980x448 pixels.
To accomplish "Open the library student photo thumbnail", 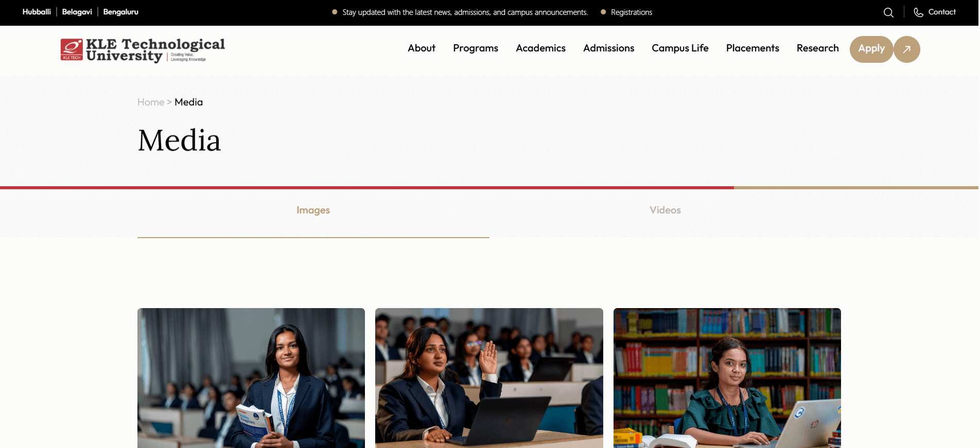I will click(727, 378).
